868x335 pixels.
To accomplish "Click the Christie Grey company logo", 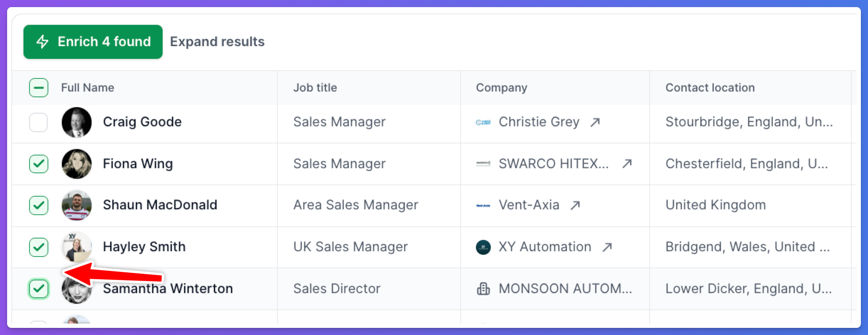I will coord(483,122).
